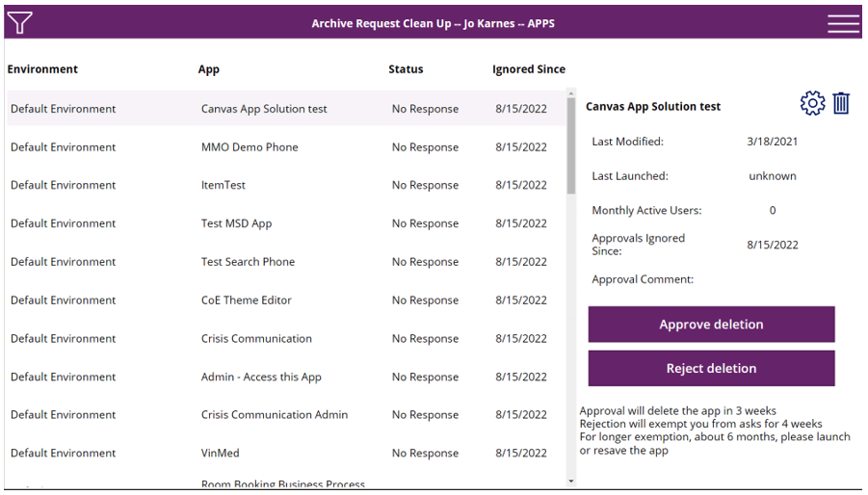The image size is (868, 495).
Task: Open the hamburger menu
Action: pyautogui.click(x=843, y=23)
